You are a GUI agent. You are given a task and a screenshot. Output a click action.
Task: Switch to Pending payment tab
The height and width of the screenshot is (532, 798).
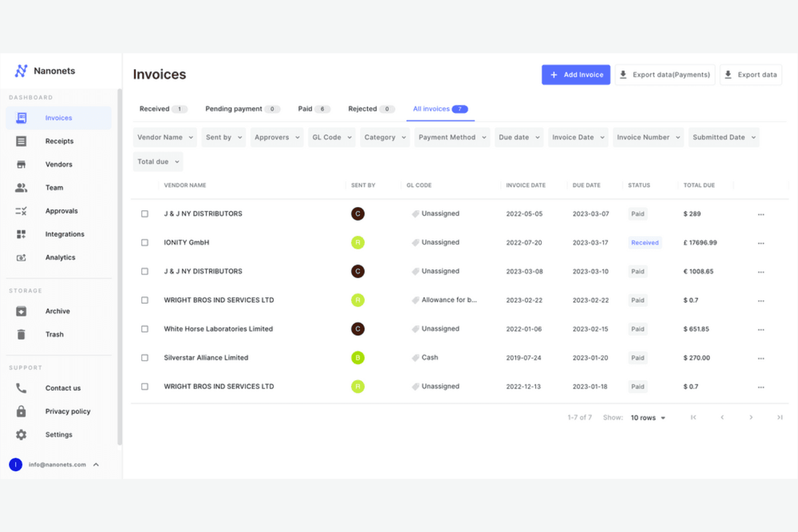[243, 109]
